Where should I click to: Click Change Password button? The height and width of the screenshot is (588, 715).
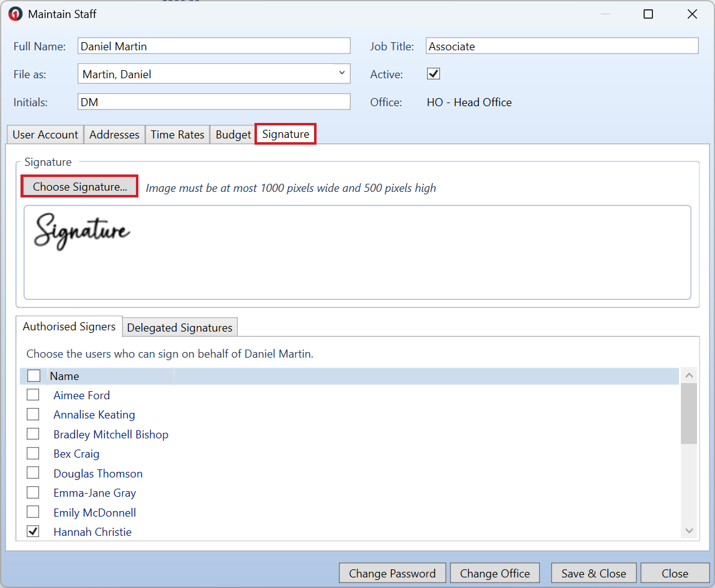tap(392, 573)
